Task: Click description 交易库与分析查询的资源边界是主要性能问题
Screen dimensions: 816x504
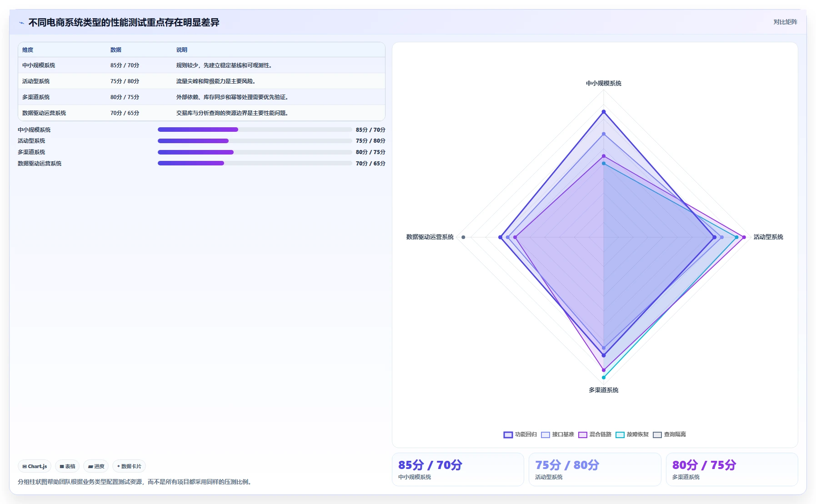Action: [x=232, y=113]
